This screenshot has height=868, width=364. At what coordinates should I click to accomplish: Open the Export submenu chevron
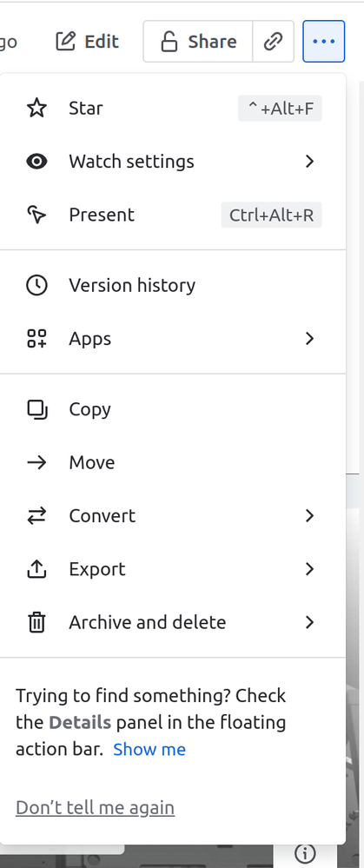pyautogui.click(x=310, y=569)
